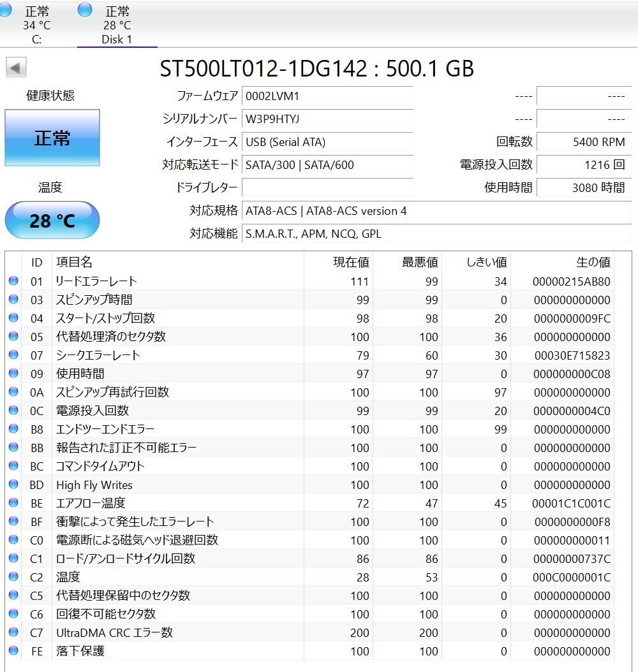Click status orb for 電源断による磁気ヘッド退避回数 row
This screenshot has width=638, height=672.
coord(13,539)
